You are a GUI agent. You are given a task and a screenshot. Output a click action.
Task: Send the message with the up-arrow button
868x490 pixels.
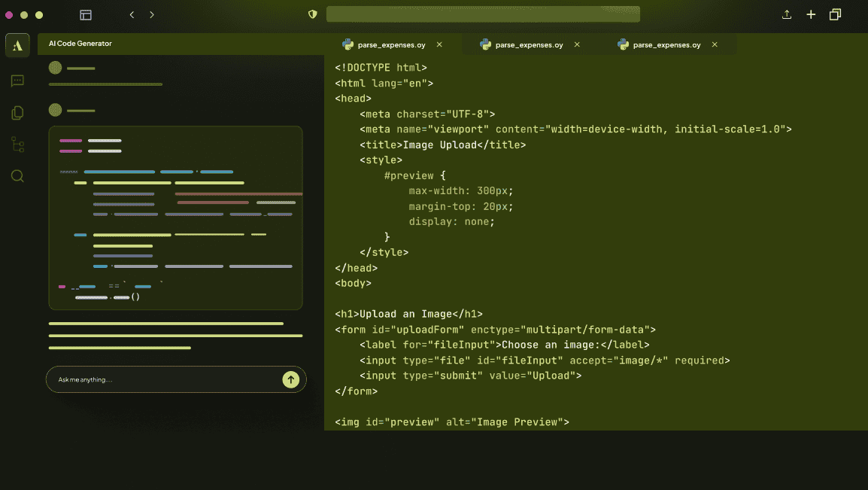click(x=290, y=379)
